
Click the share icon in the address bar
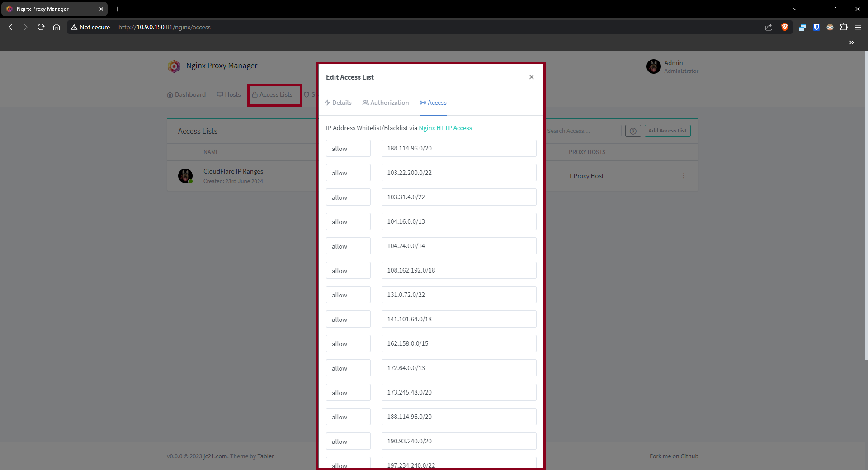pyautogui.click(x=769, y=27)
